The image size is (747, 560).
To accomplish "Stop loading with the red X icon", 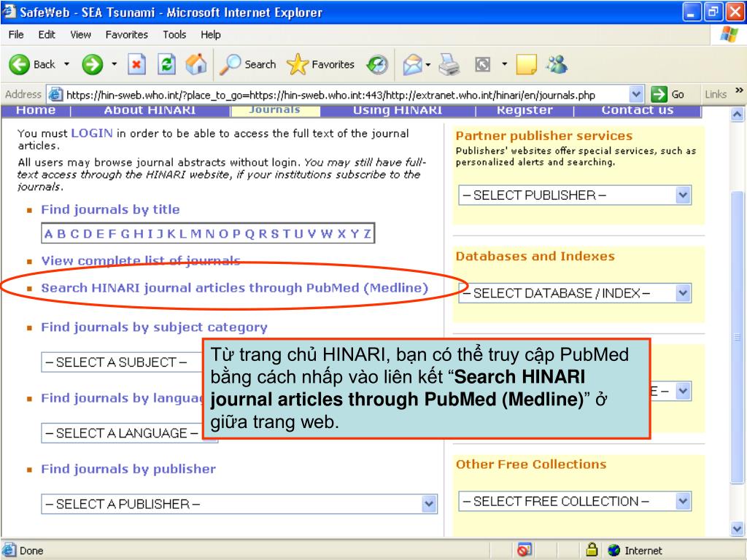I will click(x=136, y=64).
